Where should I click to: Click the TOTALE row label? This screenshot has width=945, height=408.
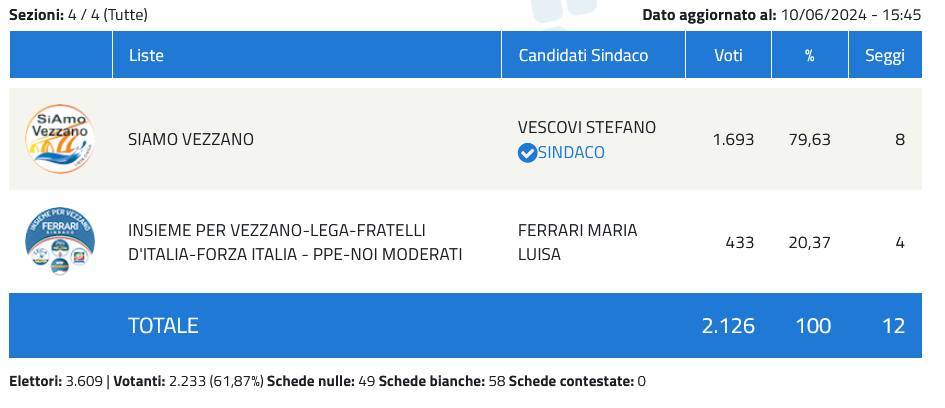[x=163, y=325]
